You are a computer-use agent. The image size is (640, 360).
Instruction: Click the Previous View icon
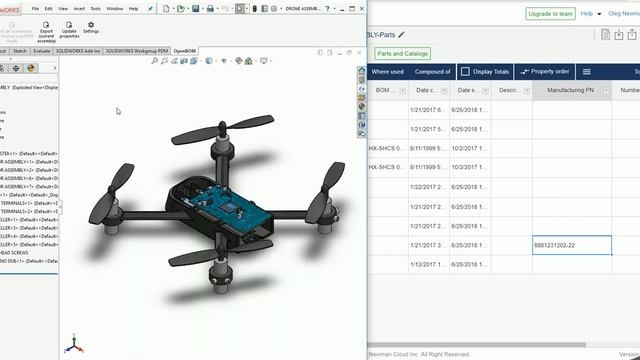point(174,61)
